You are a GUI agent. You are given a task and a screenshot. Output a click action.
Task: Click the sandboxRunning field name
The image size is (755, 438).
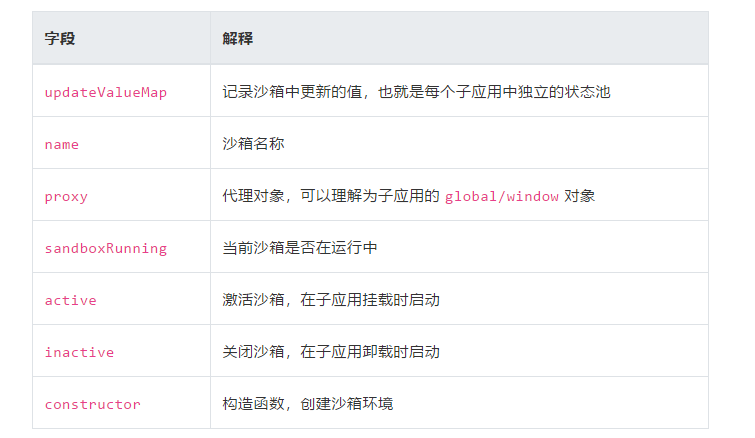click(x=105, y=248)
